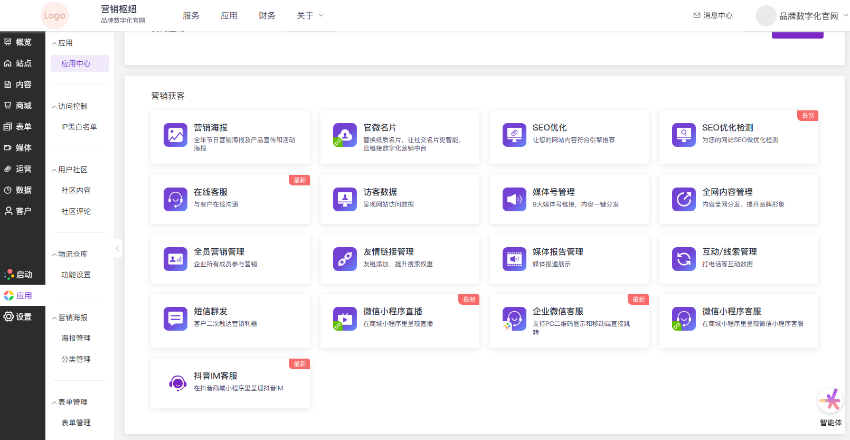The image size is (850, 440).
Task: Switch to 设置 in the left navigation
Action: 22,316
